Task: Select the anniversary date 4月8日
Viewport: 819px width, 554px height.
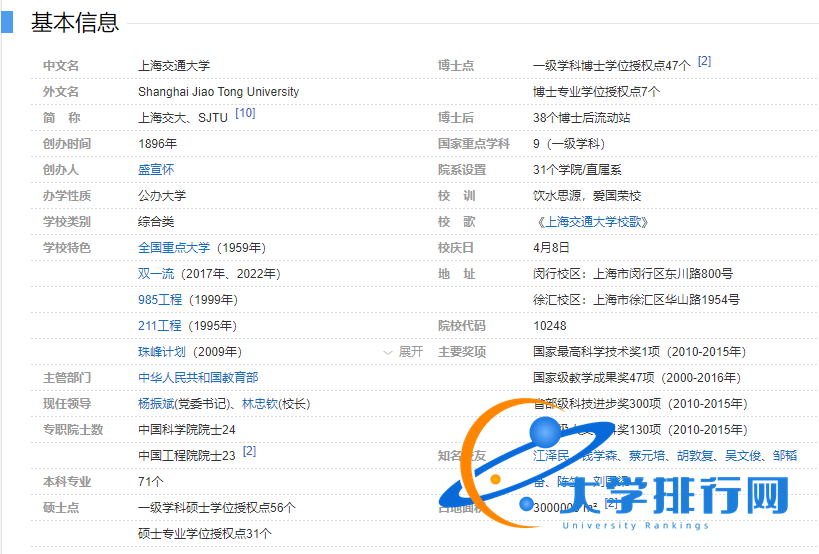Action: click(551, 247)
